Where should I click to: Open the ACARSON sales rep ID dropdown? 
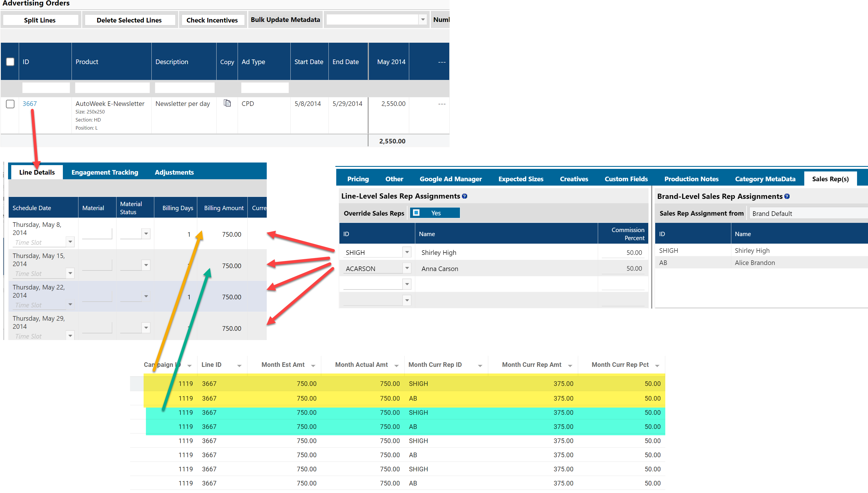point(407,268)
